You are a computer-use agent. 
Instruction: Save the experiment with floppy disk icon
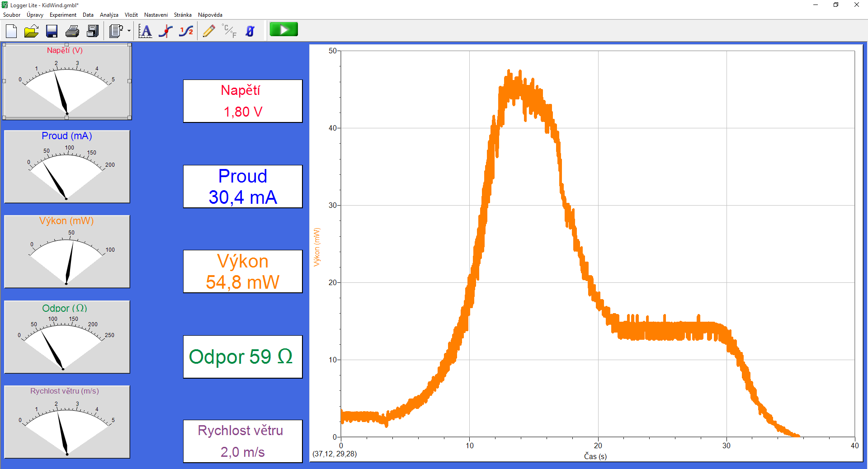coord(52,31)
